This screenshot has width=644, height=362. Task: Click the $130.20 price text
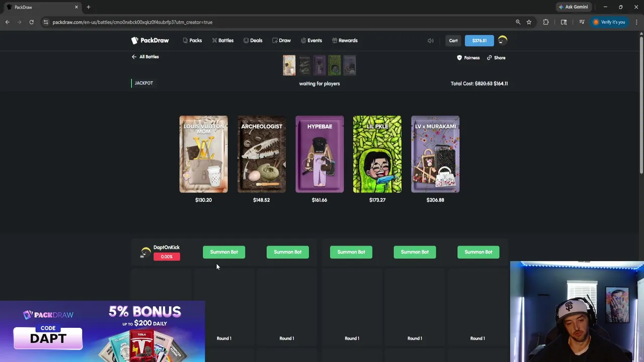point(204,200)
